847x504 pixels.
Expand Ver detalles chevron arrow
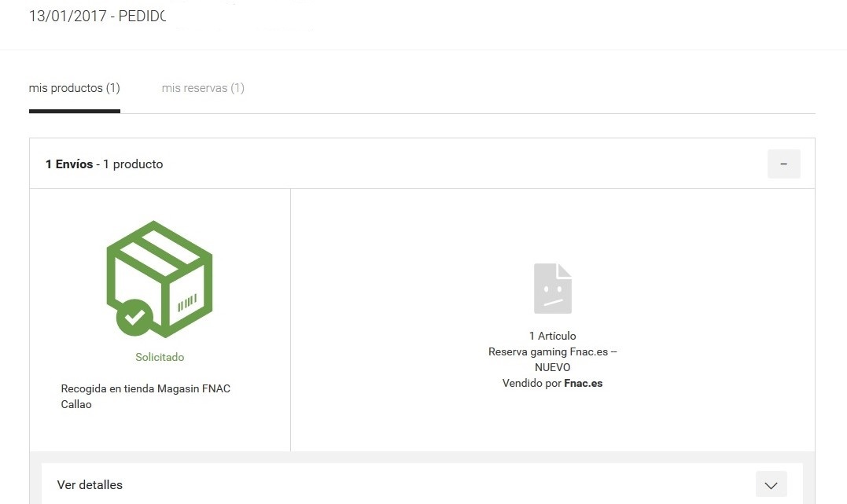click(x=771, y=484)
